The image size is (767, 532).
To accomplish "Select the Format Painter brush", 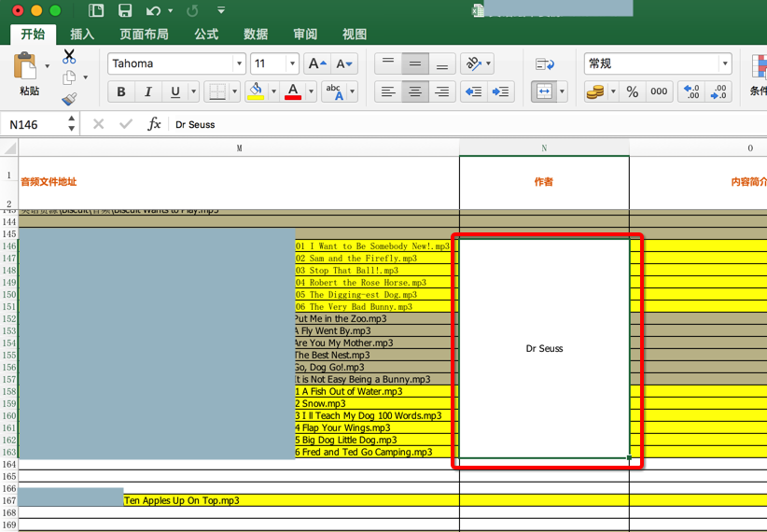I will [x=69, y=99].
